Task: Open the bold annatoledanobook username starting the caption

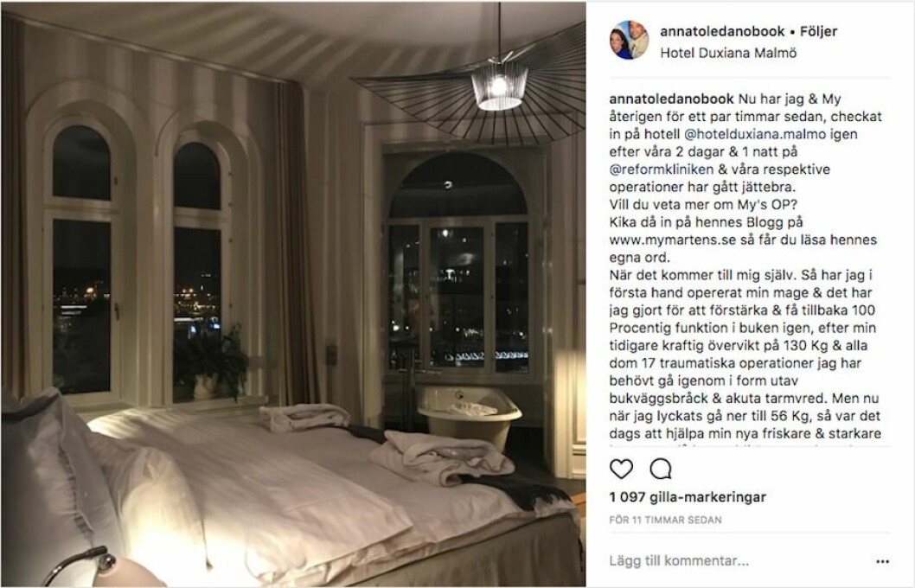Action: coord(672,99)
